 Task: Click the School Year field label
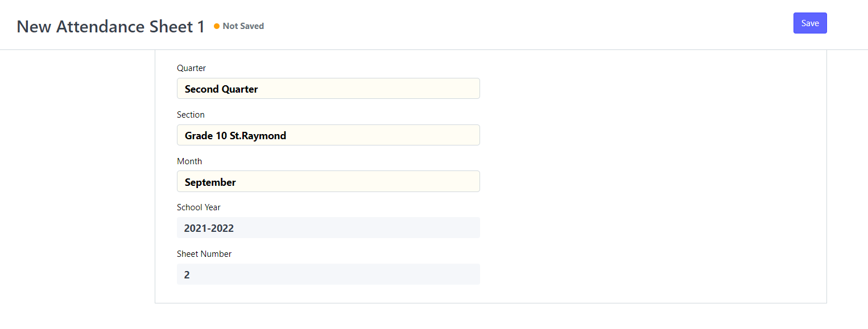[199, 207]
